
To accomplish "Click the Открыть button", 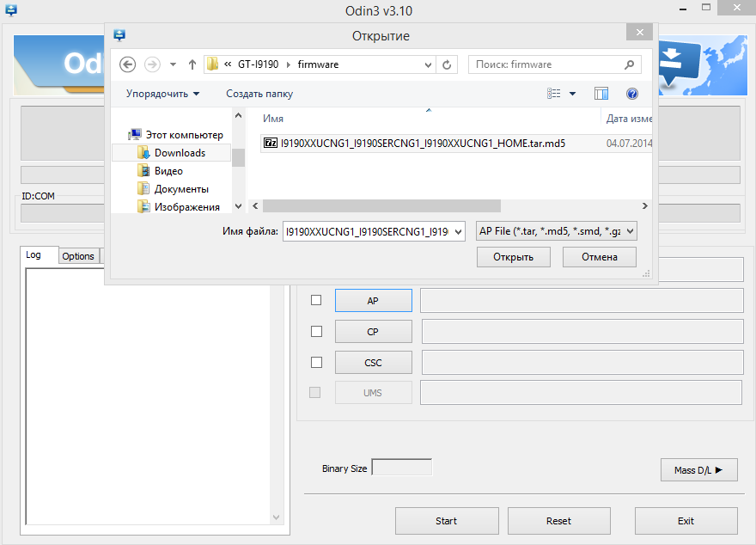I will pos(513,257).
